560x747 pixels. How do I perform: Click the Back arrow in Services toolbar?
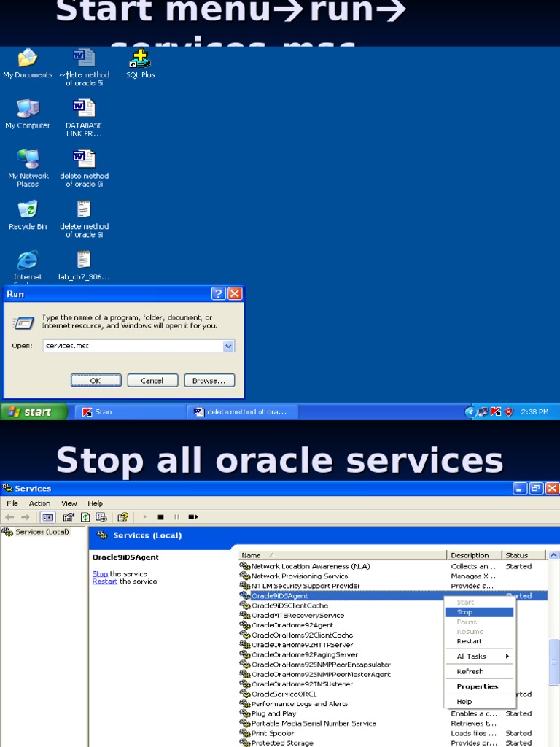tap(9, 517)
